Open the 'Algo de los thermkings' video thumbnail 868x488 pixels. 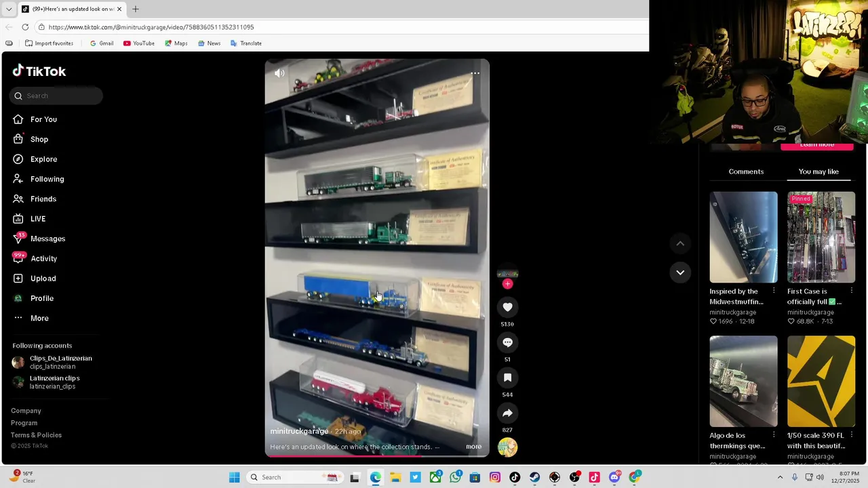(743, 382)
